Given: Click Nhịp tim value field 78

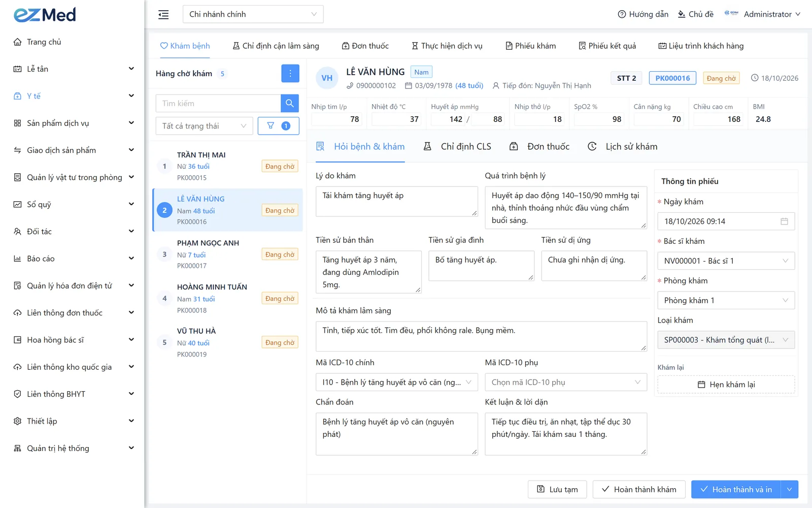Looking at the screenshot, I should (337, 119).
